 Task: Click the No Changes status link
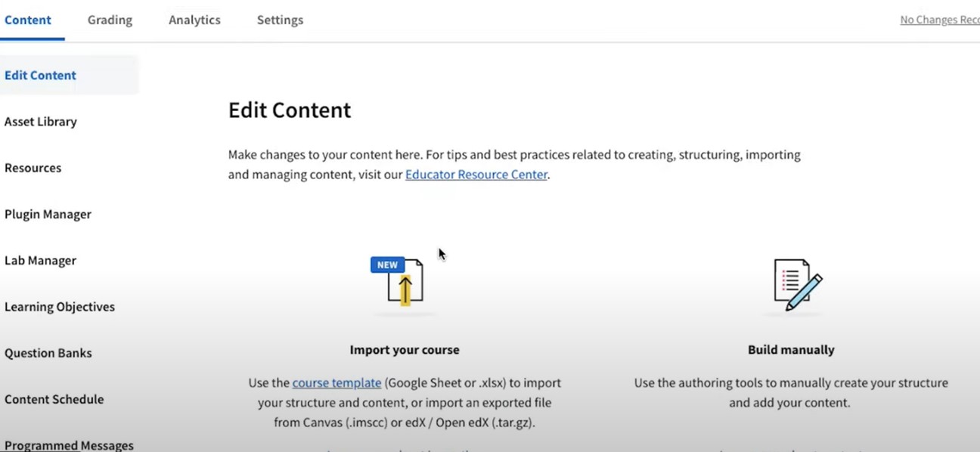pyautogui.click(x=939, y=20)
